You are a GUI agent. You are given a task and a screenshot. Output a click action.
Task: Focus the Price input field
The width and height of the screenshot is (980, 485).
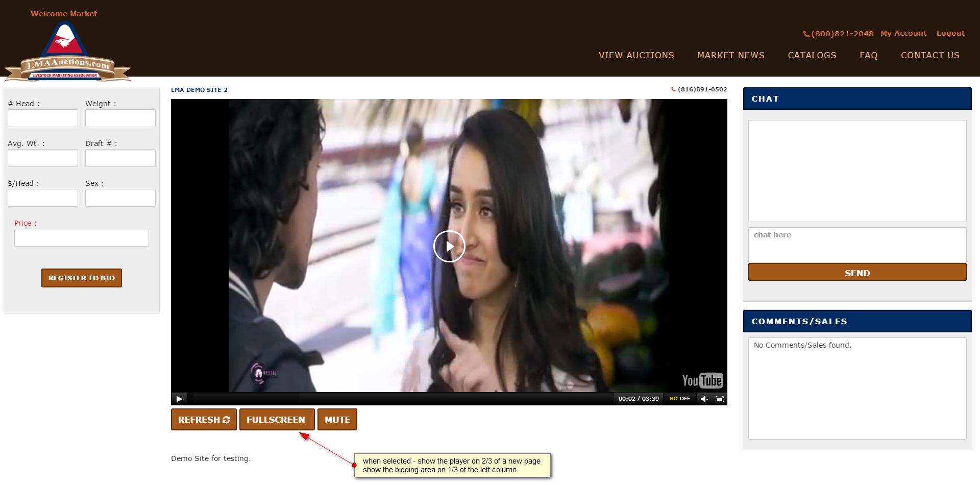(x=82, y=238)
